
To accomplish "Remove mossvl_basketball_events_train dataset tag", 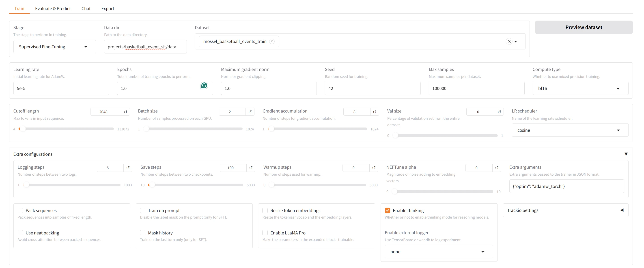I will click(x=272, y=41).
